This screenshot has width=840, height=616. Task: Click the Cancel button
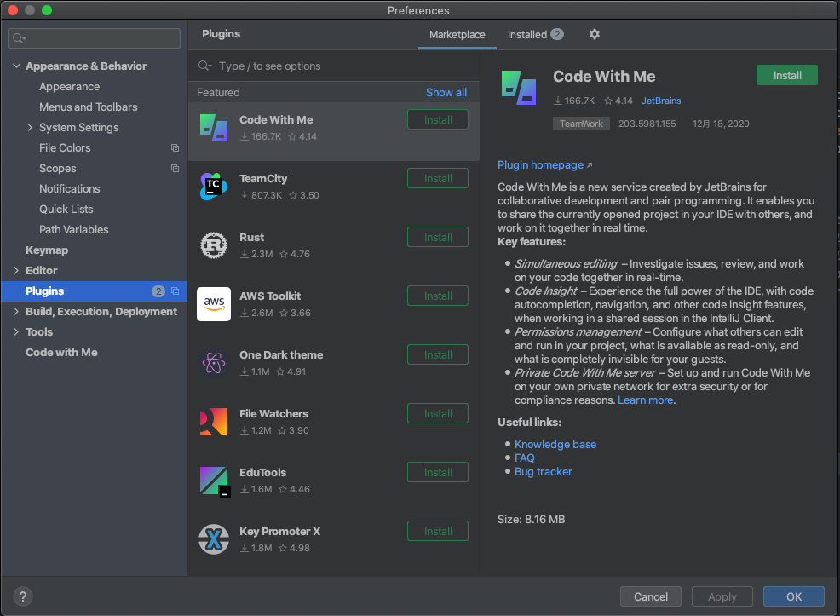tap(650, 596)
